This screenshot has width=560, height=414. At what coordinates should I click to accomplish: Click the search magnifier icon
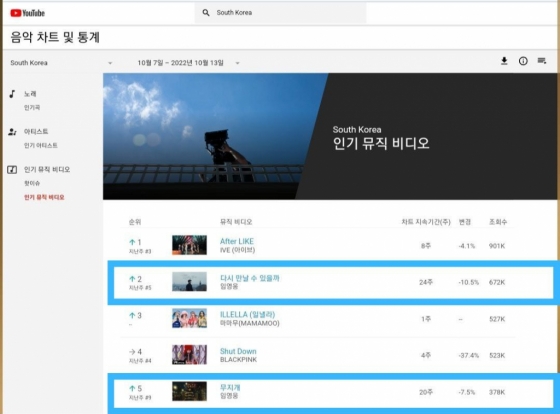(206, 13)
